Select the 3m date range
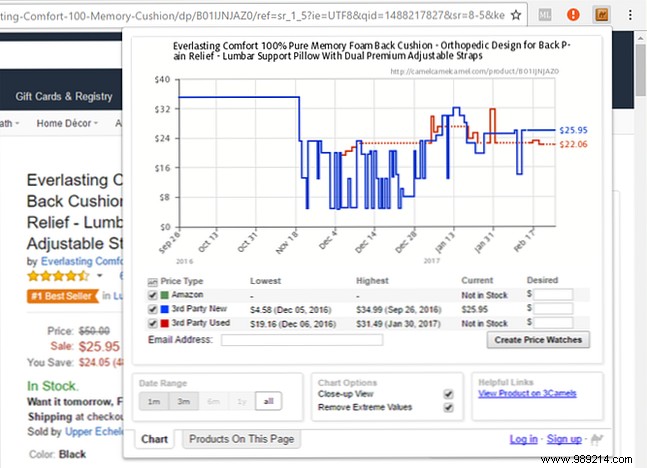647x468 pixels. pos(181,401)
